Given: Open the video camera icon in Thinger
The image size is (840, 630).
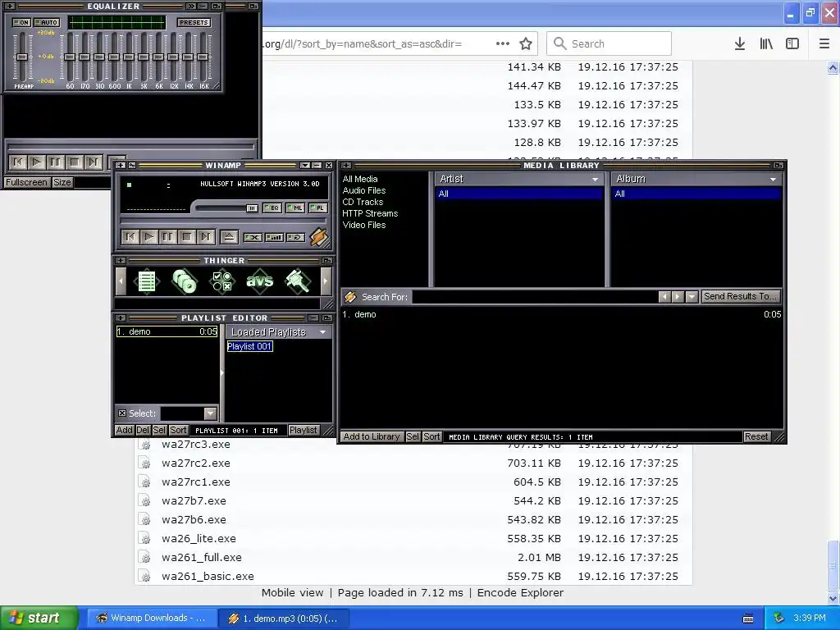Looking at the screenshot, I should (x=297, y=281).
